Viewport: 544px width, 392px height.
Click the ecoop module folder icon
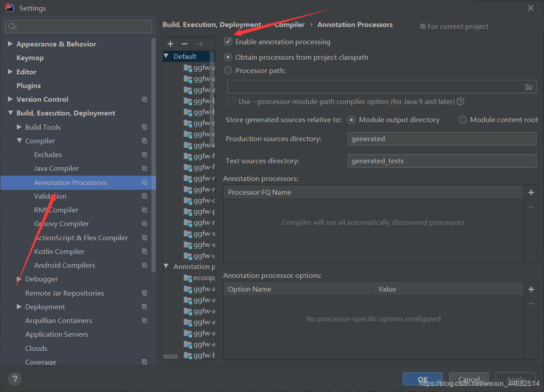(188, 278)
